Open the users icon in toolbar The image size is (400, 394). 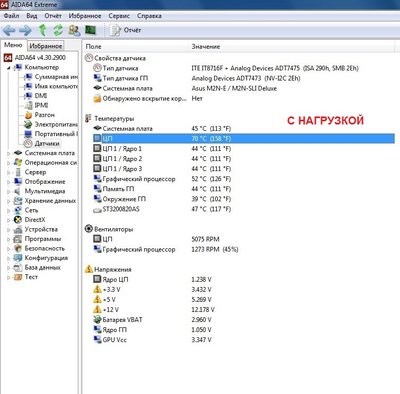click(x=74, y=30)
